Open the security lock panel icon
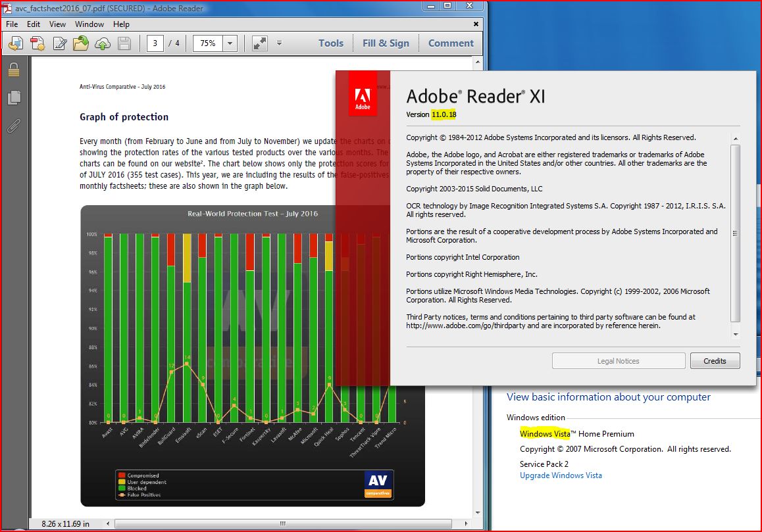The width and height of the screenshot is (762, 532). pyautogui.click(x=14, y=70)
